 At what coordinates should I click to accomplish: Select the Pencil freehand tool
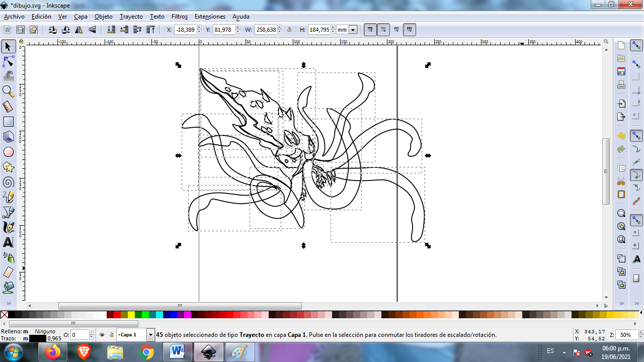(x=8, y=197)
